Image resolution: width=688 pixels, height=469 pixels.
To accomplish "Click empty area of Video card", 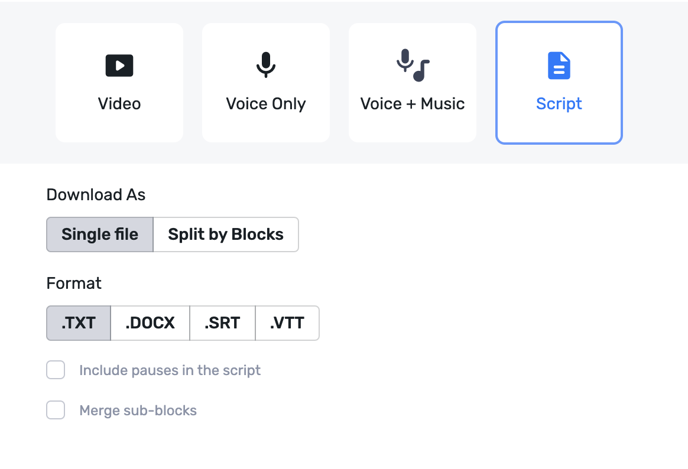I will (x=119, y=127).
